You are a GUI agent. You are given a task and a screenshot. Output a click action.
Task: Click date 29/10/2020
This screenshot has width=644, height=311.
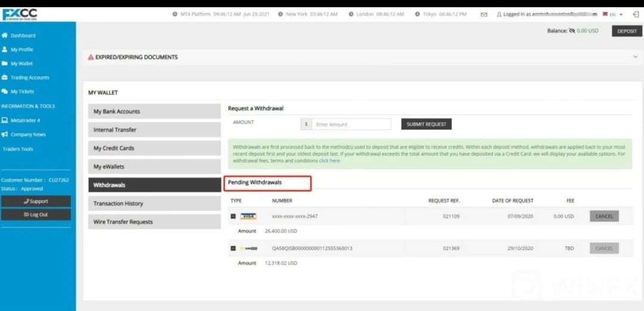tap(520, 248)
